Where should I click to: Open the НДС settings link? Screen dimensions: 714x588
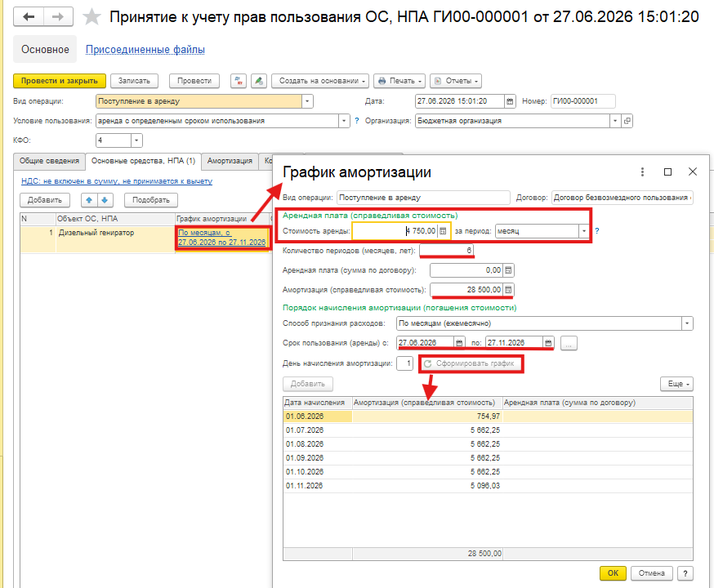(x=117, y=181)
